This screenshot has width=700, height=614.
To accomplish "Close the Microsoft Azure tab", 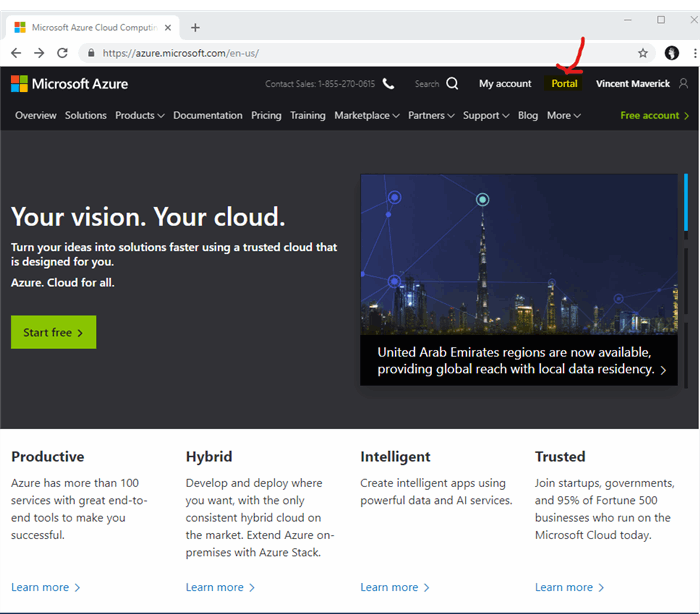I will pyautogui.click(x=168, y=28).
